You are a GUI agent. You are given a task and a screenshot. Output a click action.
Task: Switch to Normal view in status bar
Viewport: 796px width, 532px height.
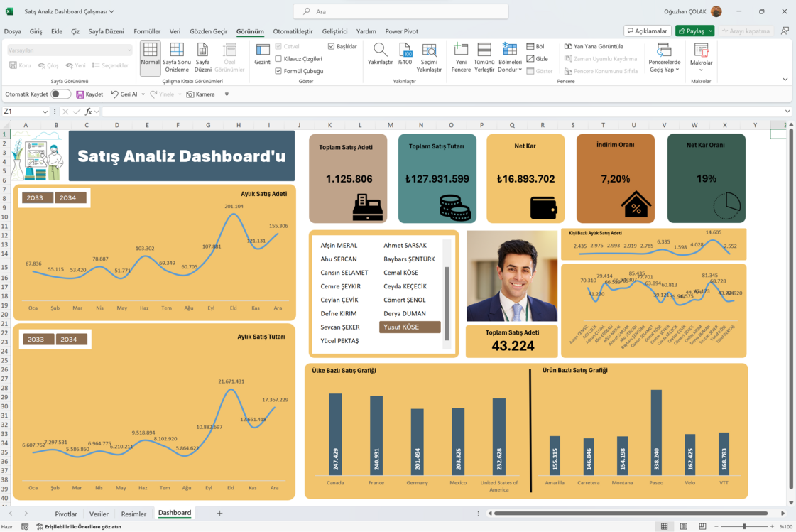664,526
